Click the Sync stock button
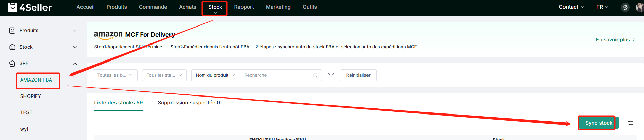Screen dimensions: 644x140 598,123
